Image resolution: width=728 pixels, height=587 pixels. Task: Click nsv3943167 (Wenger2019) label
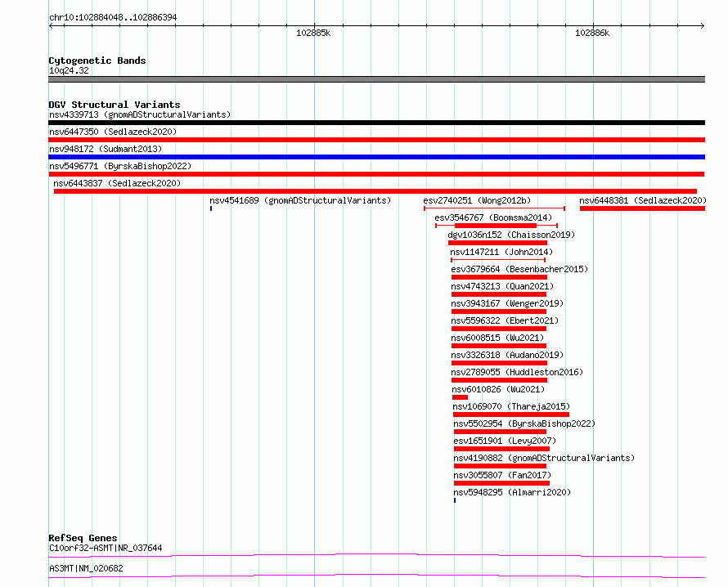pyautogui.click(x=507, y=303)
